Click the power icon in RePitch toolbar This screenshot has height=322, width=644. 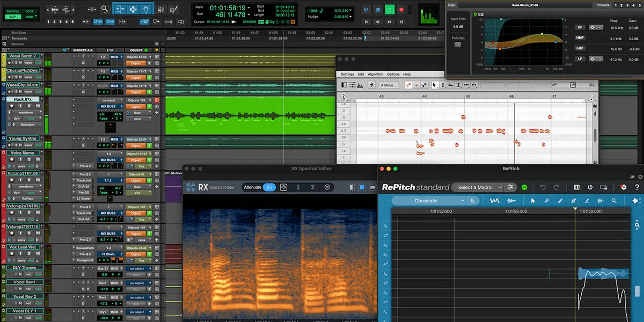(x=590, y=187)
